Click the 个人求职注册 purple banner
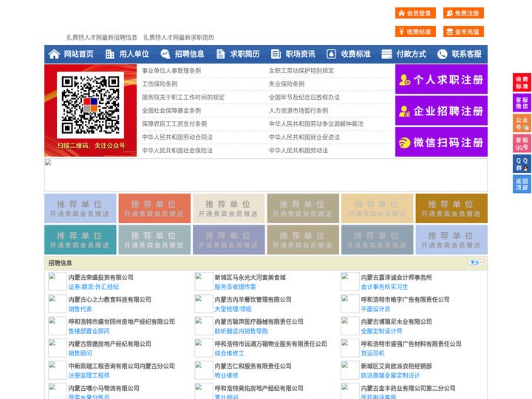The height and width of the screenshot is (399, 532). click(x=441, y=79)
